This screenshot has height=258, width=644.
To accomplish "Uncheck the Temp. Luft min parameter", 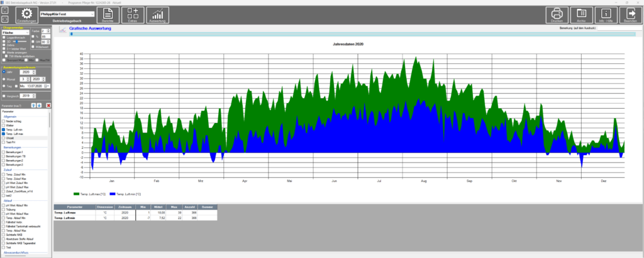I will pos(4,129).
